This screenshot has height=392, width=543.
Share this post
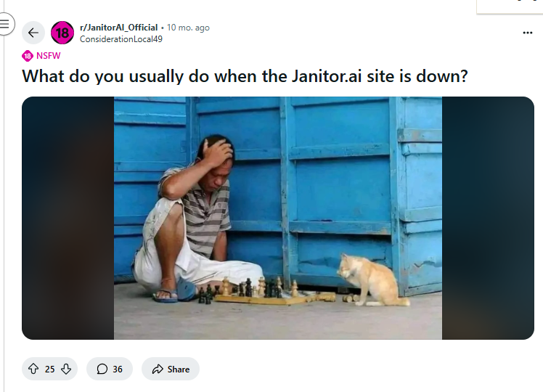pos(171,369)
